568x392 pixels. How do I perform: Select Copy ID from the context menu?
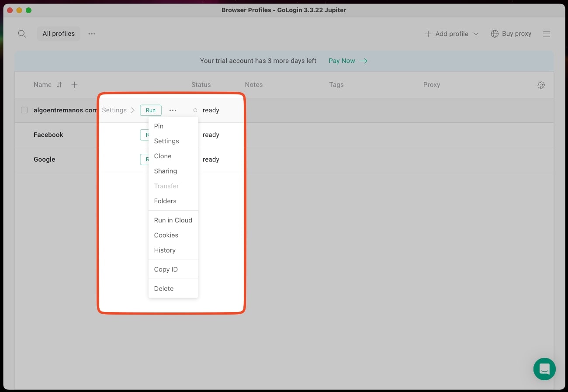point(173,269)
